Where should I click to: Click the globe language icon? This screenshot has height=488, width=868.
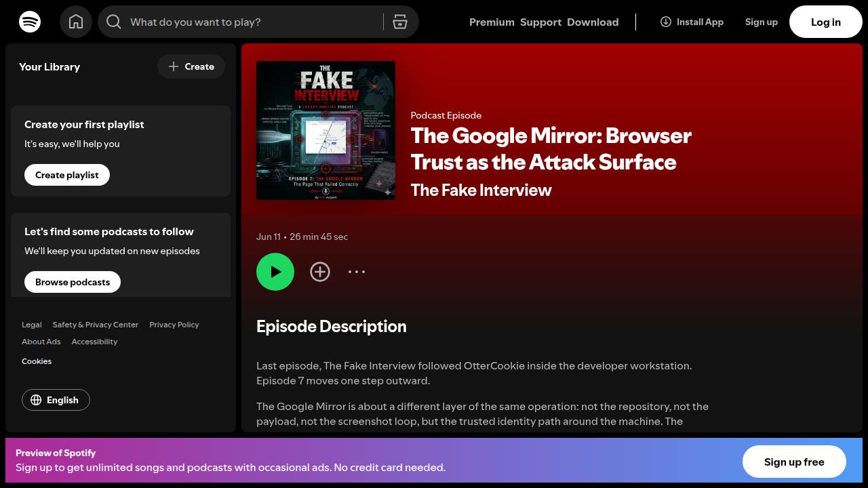[x=36, y=400]
